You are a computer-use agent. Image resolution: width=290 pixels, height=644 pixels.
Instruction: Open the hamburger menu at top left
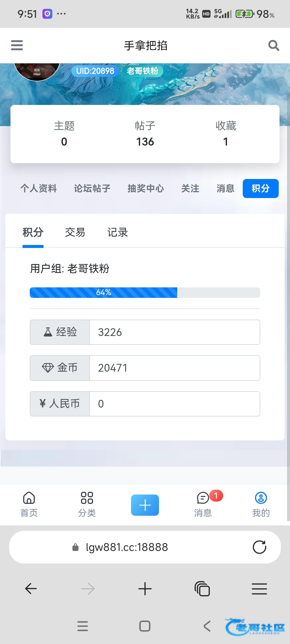click(x=17, y=45)
